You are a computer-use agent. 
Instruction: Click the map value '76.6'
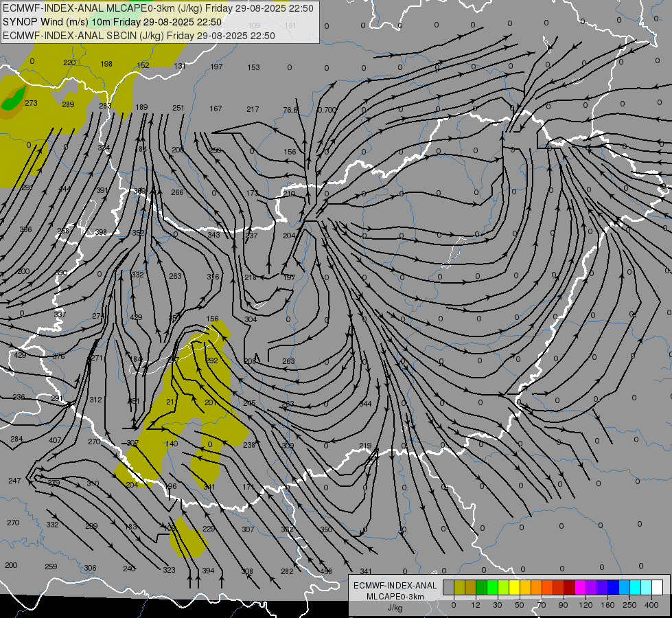[x=290, y=110]
